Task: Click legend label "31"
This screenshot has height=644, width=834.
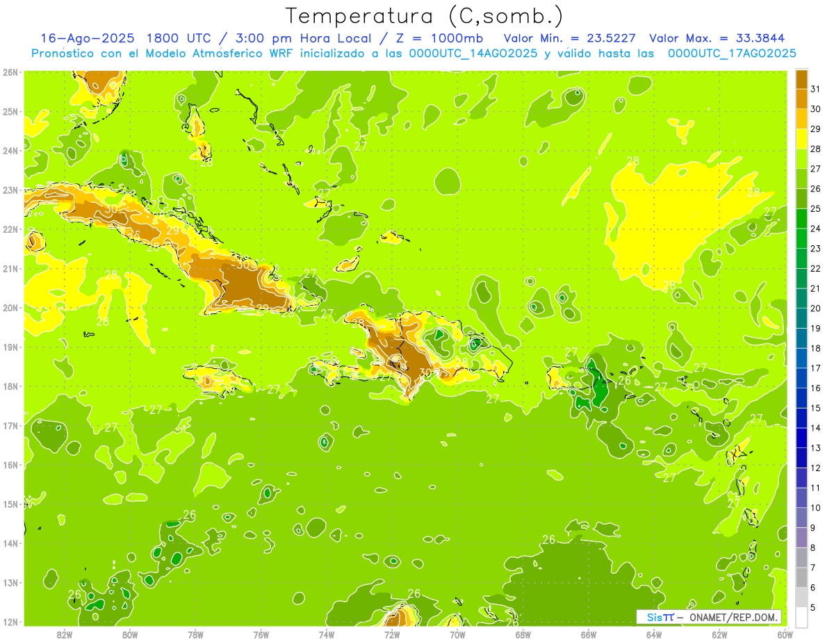Action: (x=815, y=89)
